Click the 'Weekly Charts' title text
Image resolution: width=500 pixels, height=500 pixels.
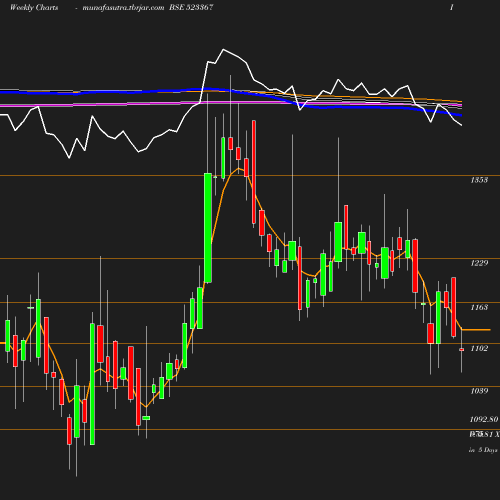point(34,7)
